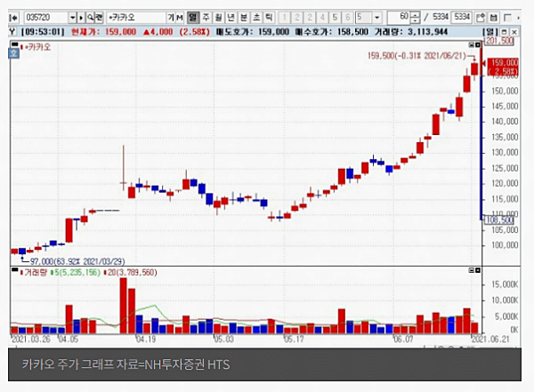
Task: Click the [09:53:01] timestamp
Action: [x=43, y=32]
